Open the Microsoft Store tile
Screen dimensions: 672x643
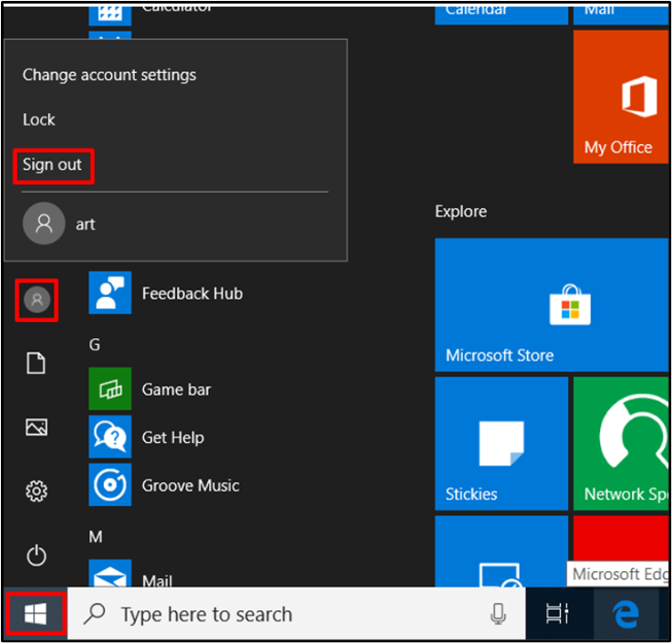[552, 305]
